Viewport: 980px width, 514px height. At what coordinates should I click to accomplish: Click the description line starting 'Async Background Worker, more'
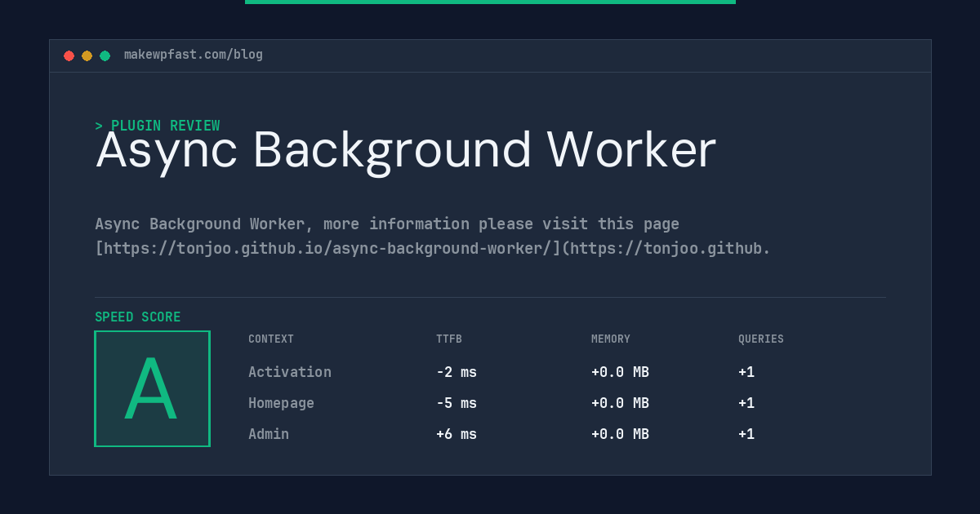click(387, 224)
